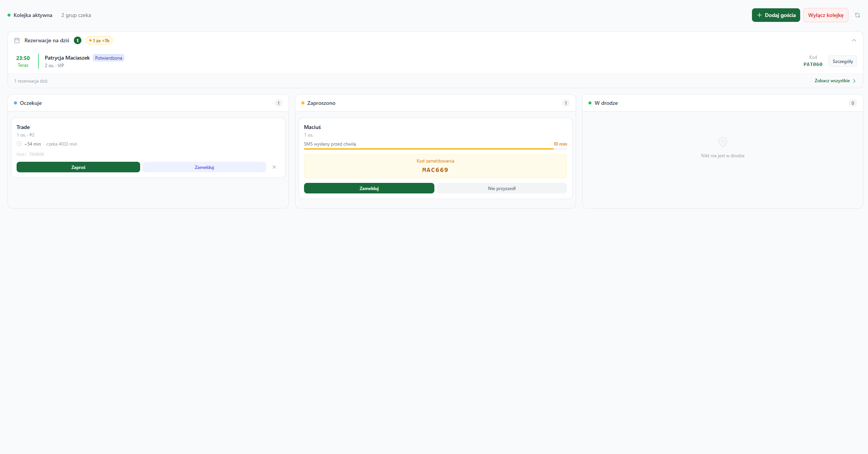Check in Maciuś with green Zamelduj

tap(369, 188)
